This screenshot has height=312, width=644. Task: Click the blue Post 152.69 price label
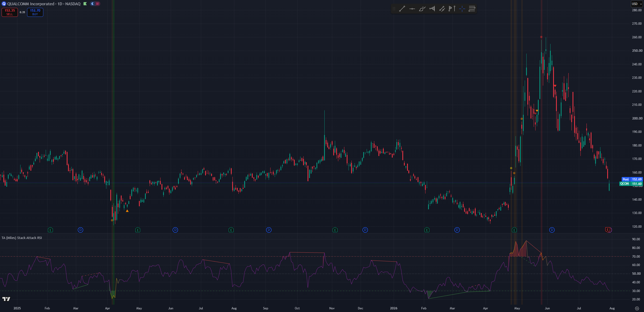pyautogui.click(x=632, y=179)
